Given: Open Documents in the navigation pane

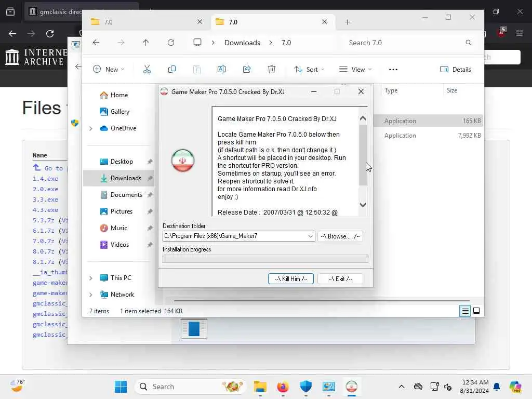Looking at the screenshot, I should 118,195.
